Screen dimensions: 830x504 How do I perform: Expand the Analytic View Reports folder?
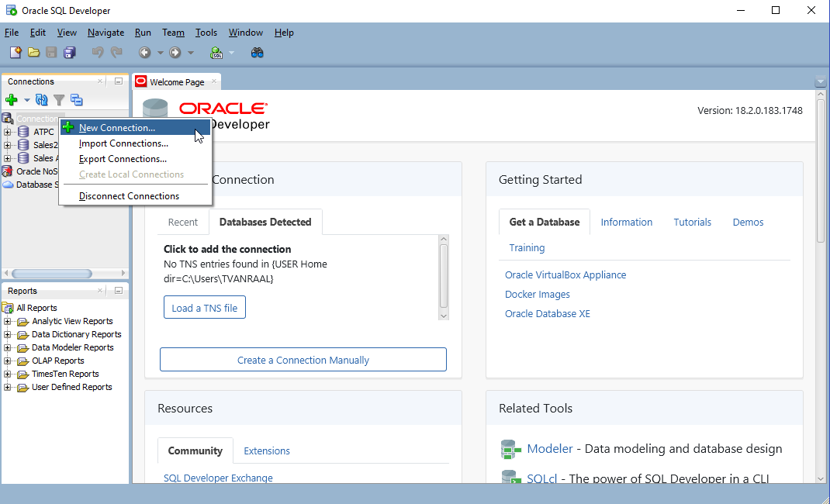point(8,321)
